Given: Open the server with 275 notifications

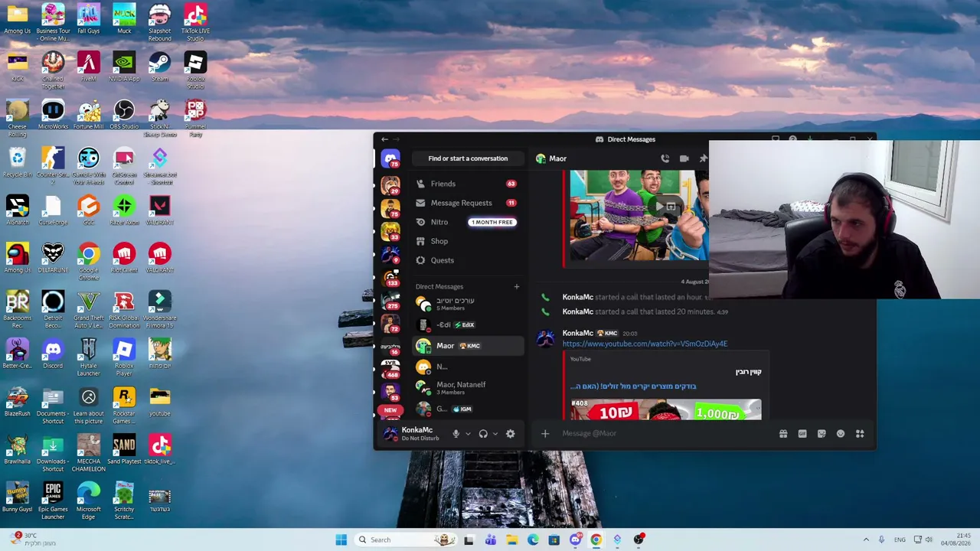Looking at the screenshot, I should (390, 301).
